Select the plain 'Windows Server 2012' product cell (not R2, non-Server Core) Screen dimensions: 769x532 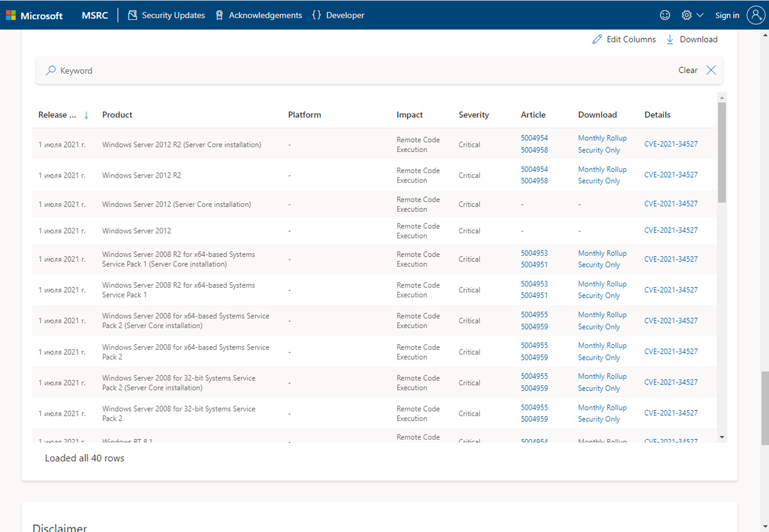click(136, 231)
